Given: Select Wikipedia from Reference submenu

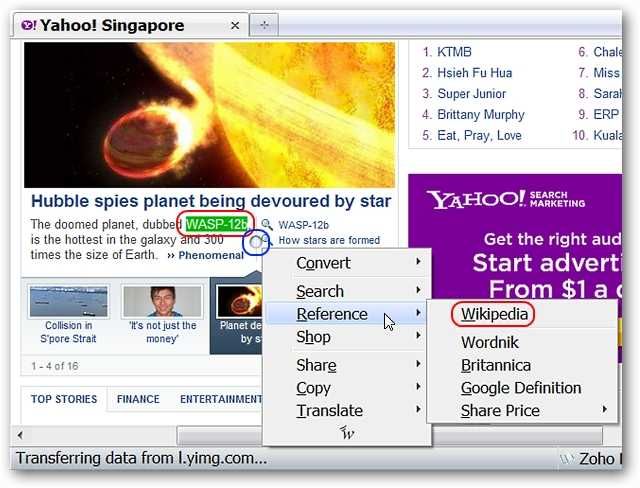Looking at the screenshot, I should point(494,314).
